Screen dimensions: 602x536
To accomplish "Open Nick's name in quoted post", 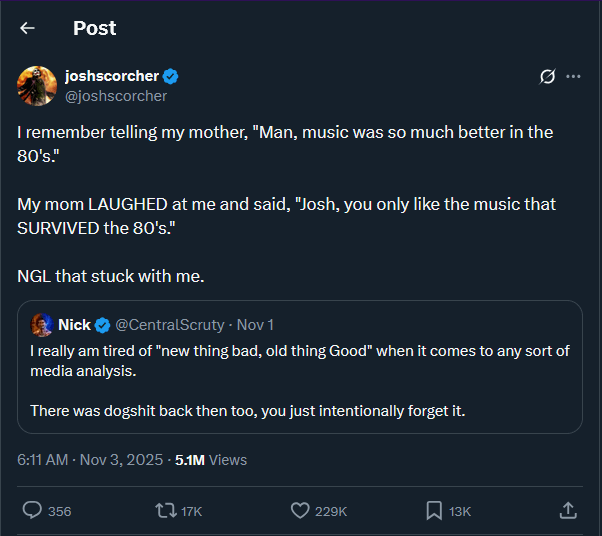I will [74, 325].
